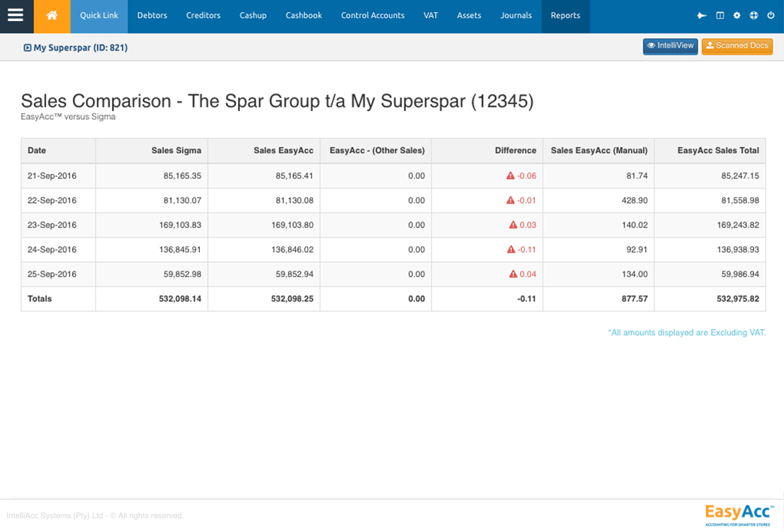Click the -0.06 difference value
The image size is (784, 532).
click(x=526, y=175)
